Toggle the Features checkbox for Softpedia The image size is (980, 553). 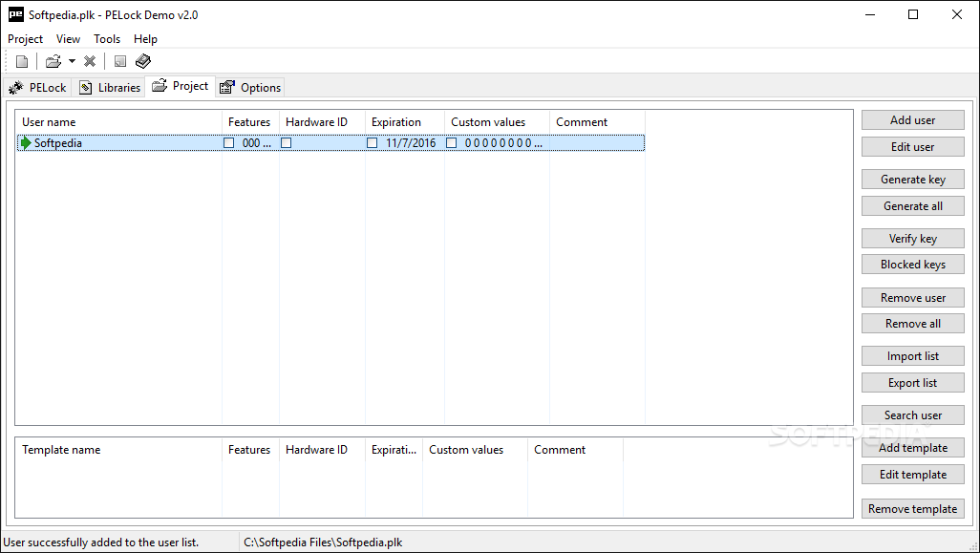(x=228, y=143)
